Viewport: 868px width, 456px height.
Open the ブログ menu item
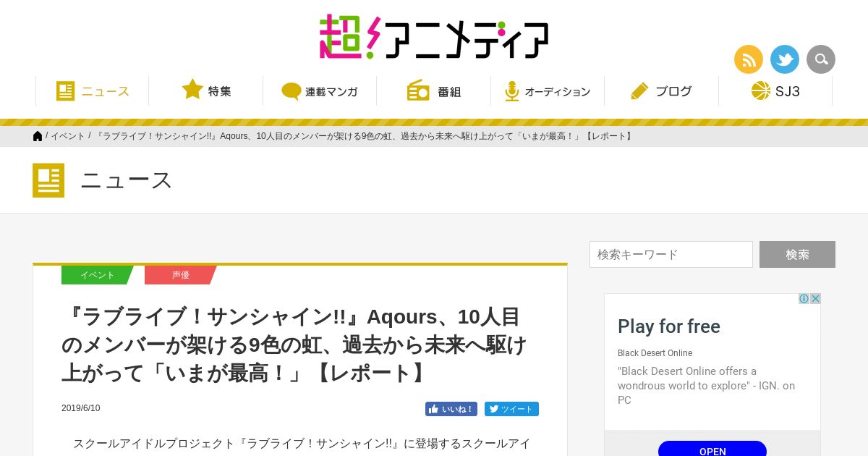(661, 91)
